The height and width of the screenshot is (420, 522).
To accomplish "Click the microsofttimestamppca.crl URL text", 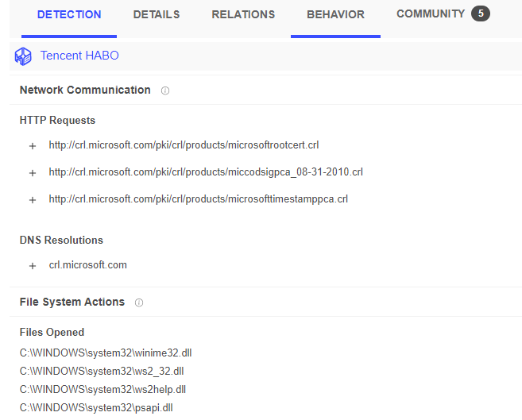I will (199, 198).
